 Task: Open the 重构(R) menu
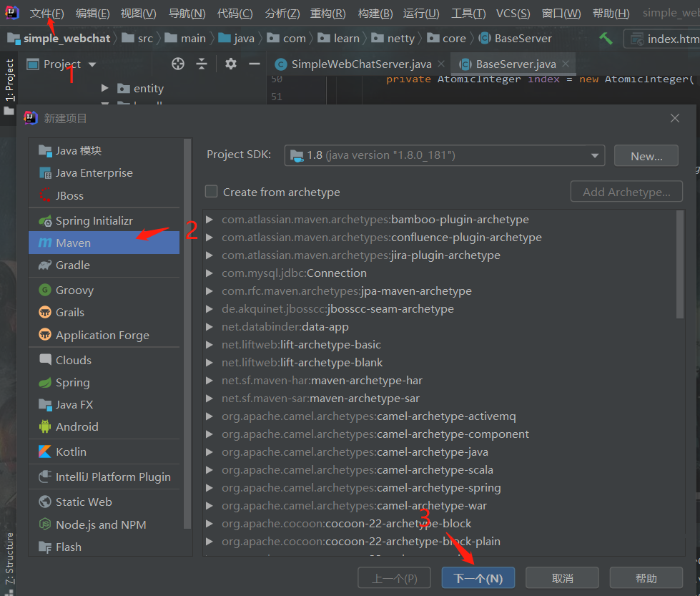(x=328, y=14)
